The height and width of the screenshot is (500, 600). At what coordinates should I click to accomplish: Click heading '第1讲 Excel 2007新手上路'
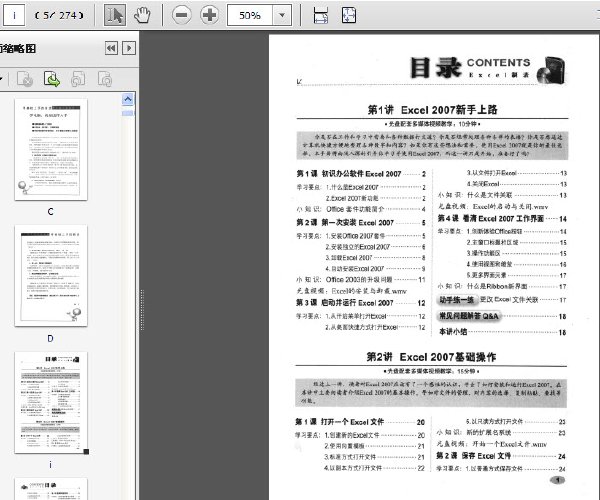point(432,110)
